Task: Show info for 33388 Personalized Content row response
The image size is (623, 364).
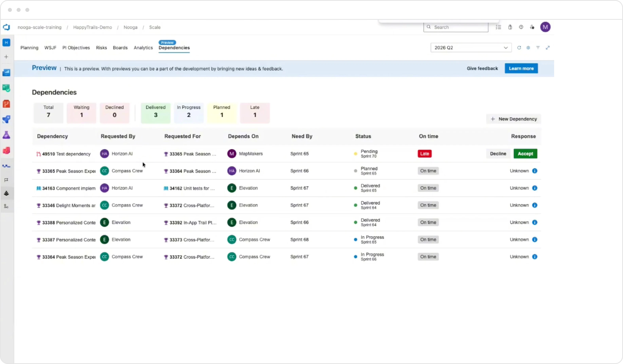Action: click(x=535, y=222)
